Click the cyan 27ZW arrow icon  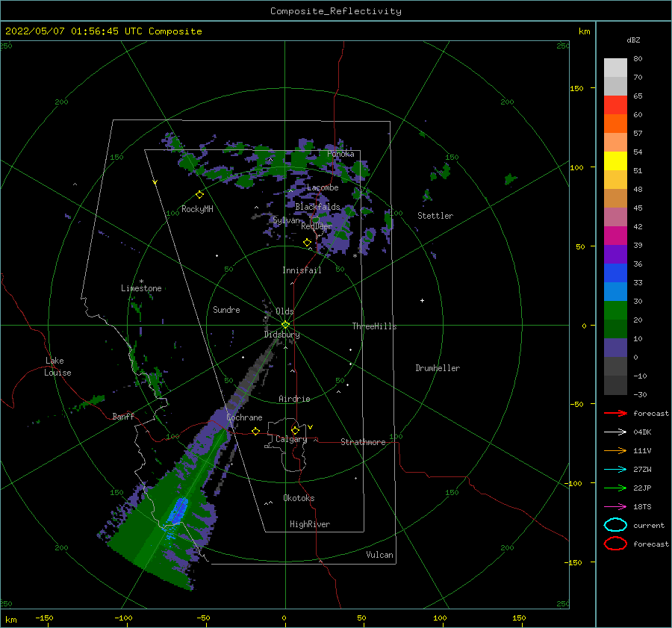(x=615, y=470)
